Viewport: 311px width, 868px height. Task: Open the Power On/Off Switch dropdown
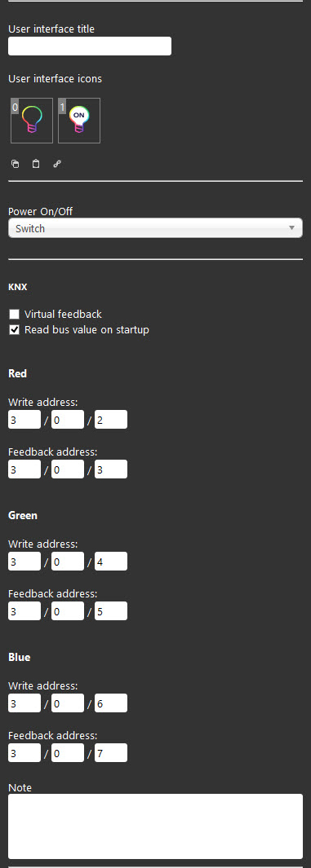click(155, 228)
